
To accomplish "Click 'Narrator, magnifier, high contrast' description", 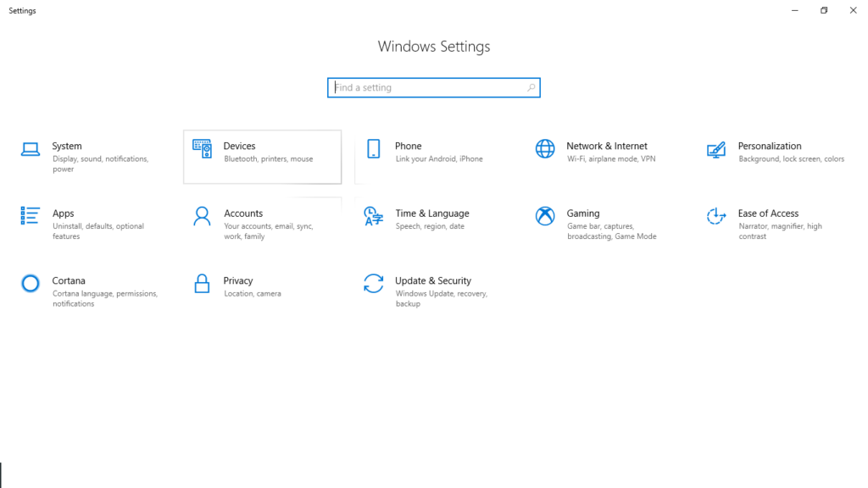I will (x=780, y=231).
